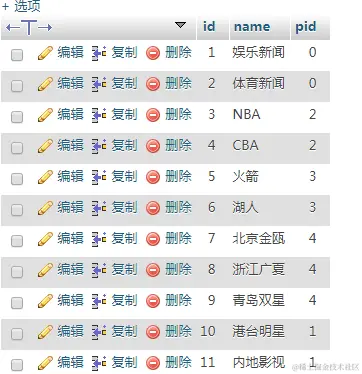The image size is (362, 374).
Task: Click the copy icon in 火箭 row
Action: click(x=99, y=177)
